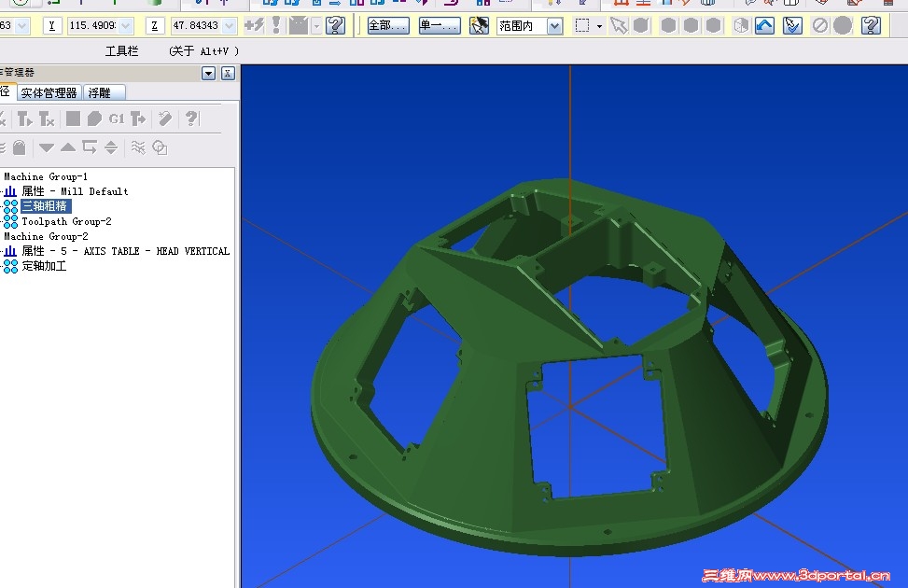Click the regenerate dirty Tx icon
Viewport: 908px width, 588px height.
47,119
